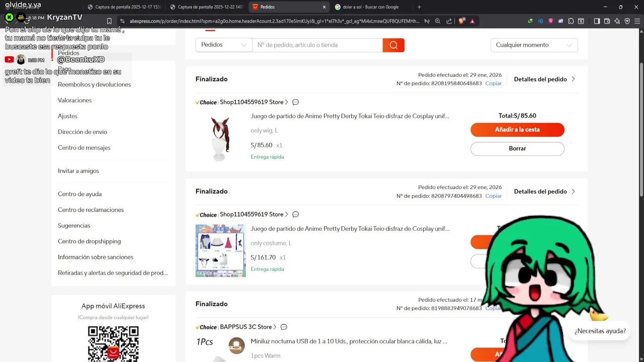Click the zoom magnifier icon in address bar
The image size is (644, 362).
[x=438, y=21]
